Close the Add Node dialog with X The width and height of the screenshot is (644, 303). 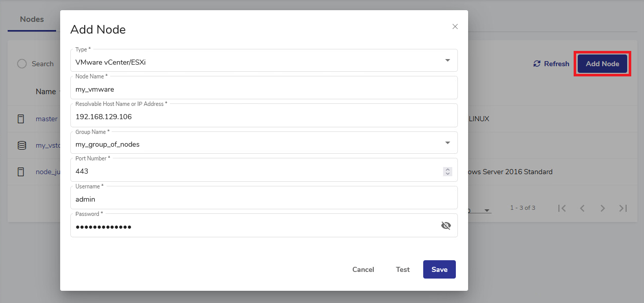(455, 26)
